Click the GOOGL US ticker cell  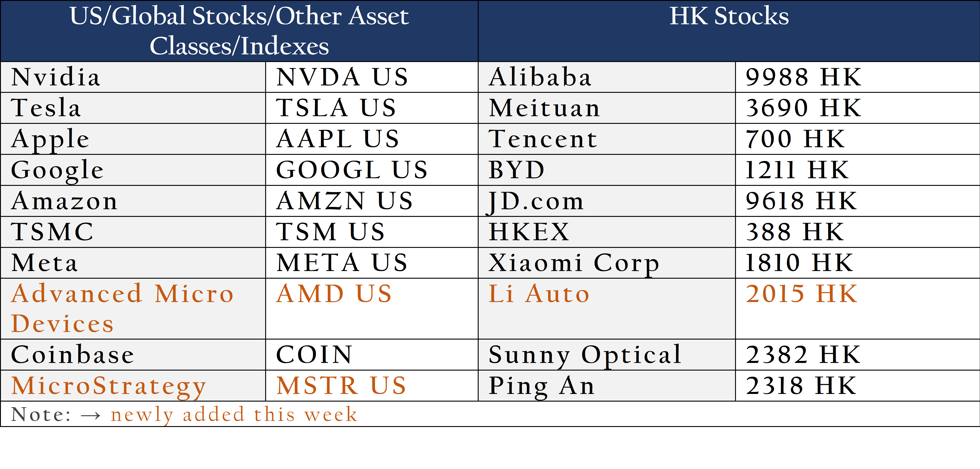351,170
